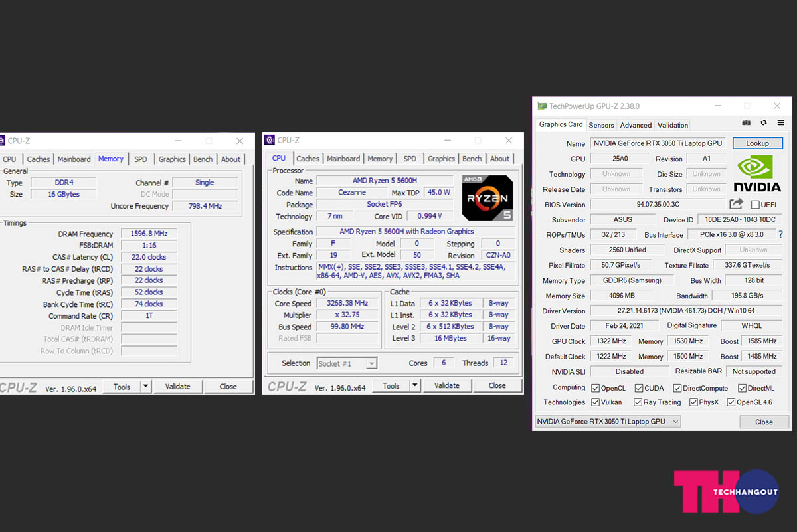
Task: Toggle the OpenCL checkbox
Action: click(595, 388)
